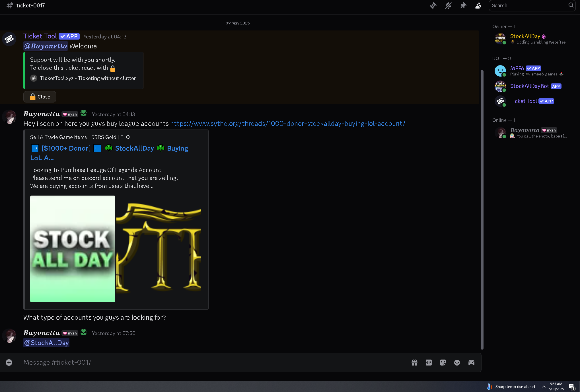Open Windows notification center icon
Viewport: 580px width, 392px height.
(572, 387)
